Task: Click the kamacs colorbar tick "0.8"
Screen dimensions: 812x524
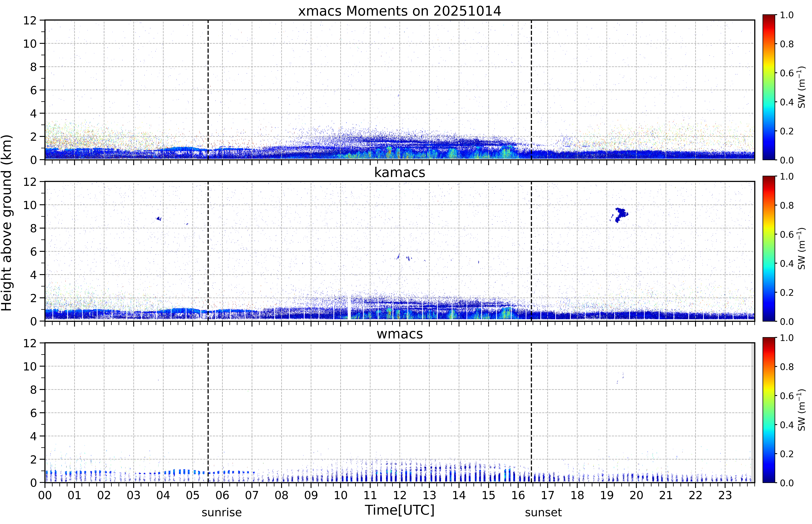Action: 787,205
